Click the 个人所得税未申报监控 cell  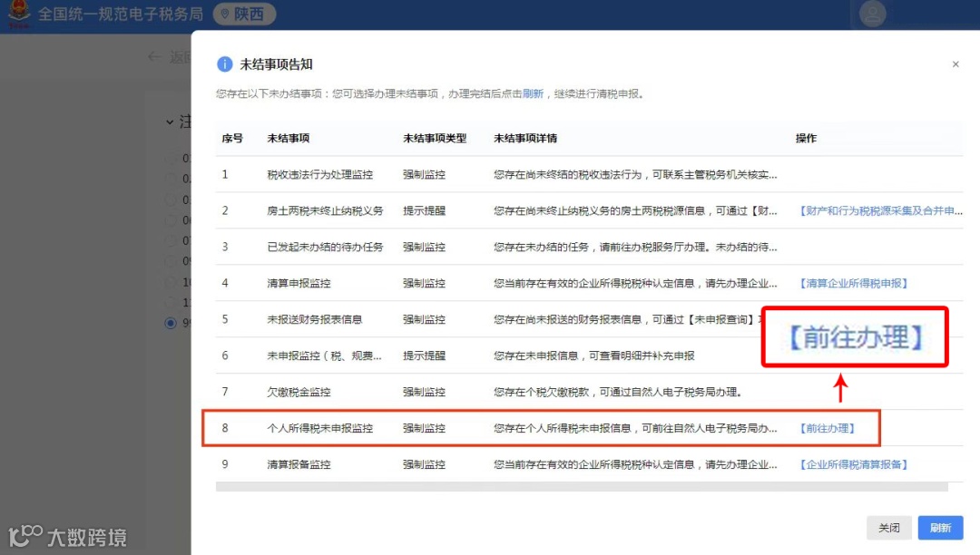320,428
